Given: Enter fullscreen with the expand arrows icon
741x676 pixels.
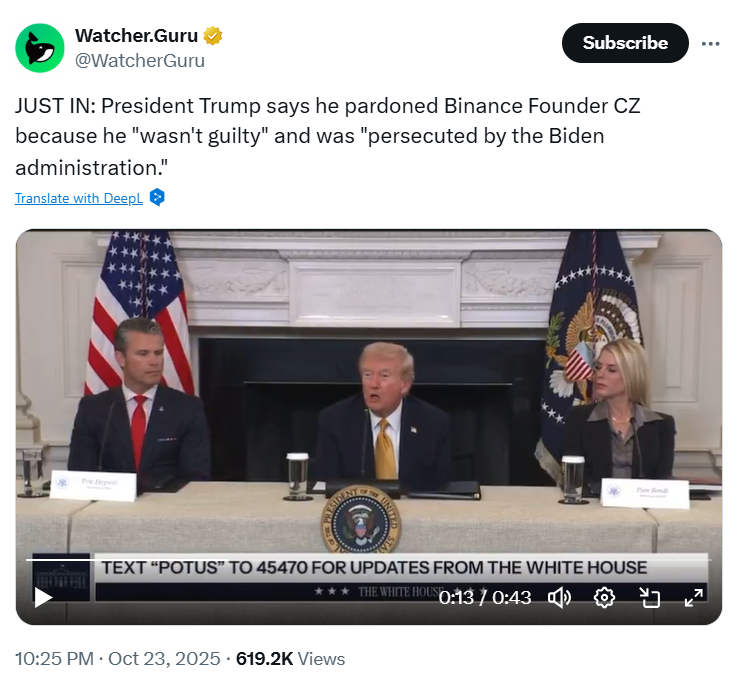Looking at the screenshot, I should click(693, 597).
